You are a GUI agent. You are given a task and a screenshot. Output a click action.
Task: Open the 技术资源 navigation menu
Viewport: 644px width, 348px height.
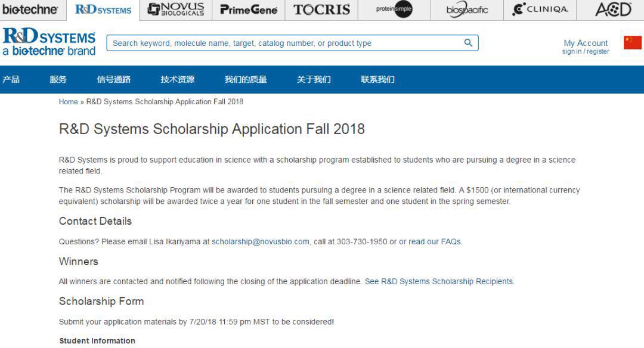tap(177, 79)
